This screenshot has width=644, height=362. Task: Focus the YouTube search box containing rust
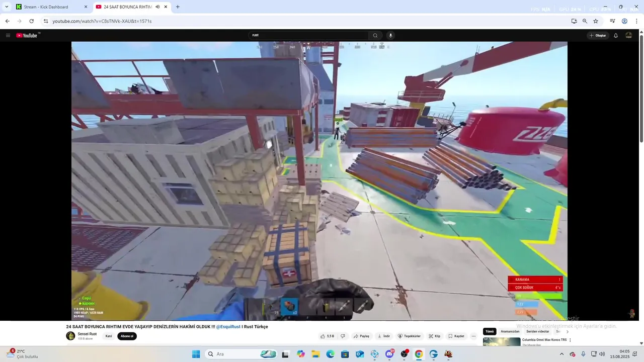[x=309, y=35]
